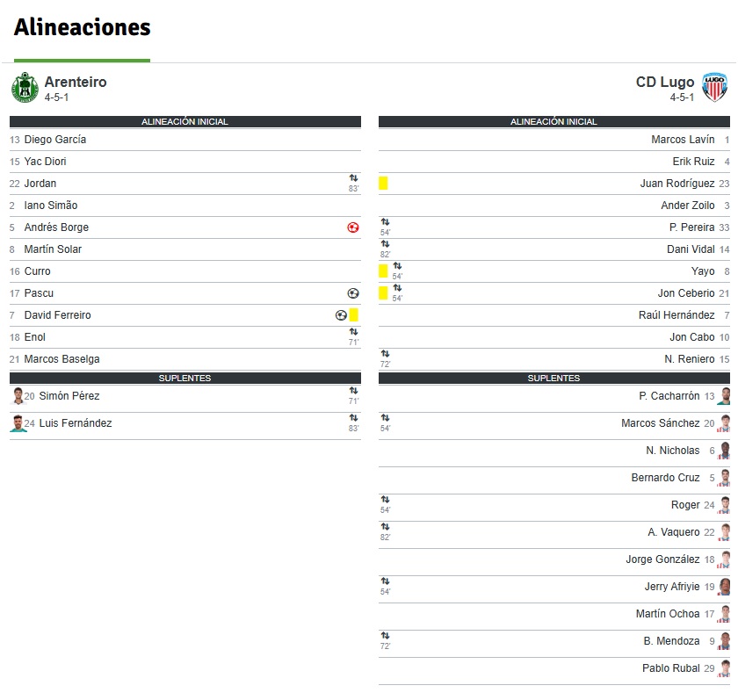Select Raúl Hernández in Lugo lineup
This screenshot has width=738, height=700.
(x=554, y=315)
